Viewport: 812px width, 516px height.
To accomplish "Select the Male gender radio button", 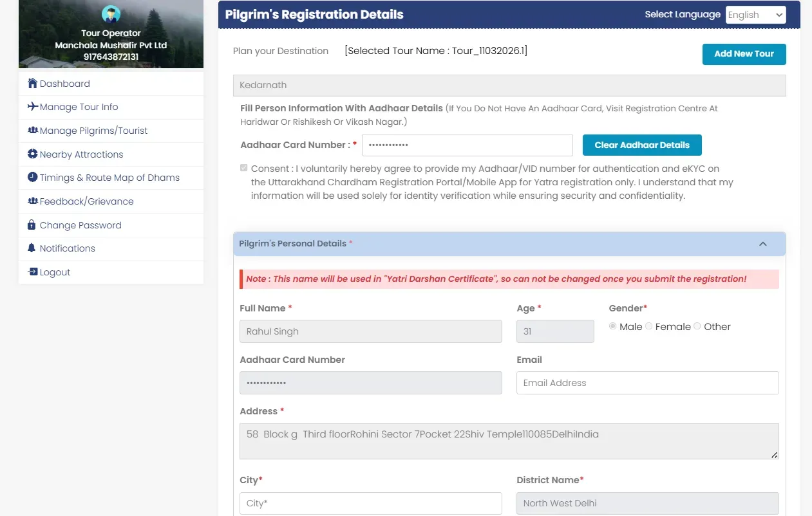I will (612, 326).
